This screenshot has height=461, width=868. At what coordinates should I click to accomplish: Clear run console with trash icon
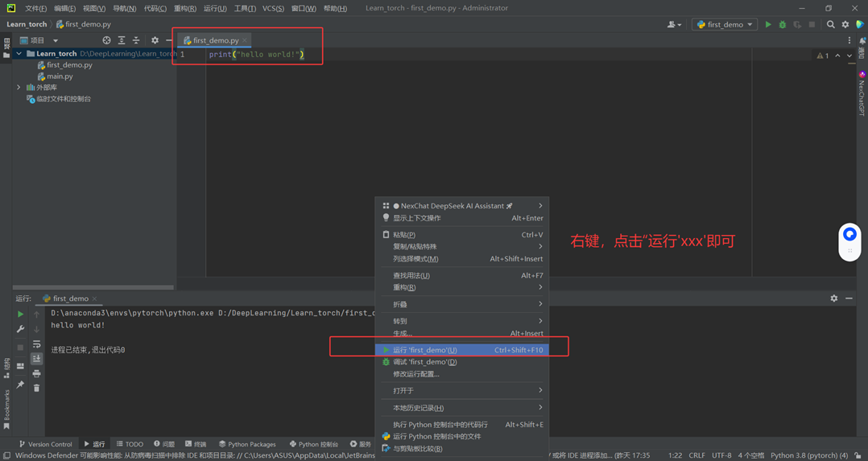(x=36, y=388)
